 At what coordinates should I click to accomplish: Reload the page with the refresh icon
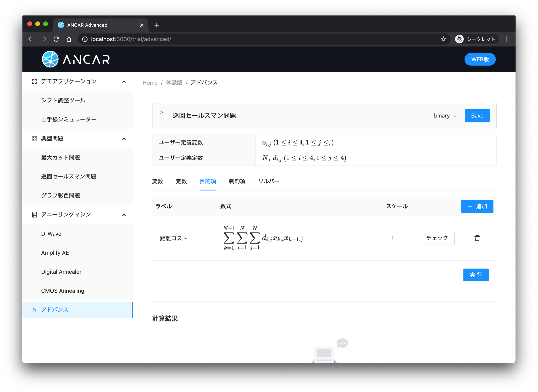coord(56,39)
